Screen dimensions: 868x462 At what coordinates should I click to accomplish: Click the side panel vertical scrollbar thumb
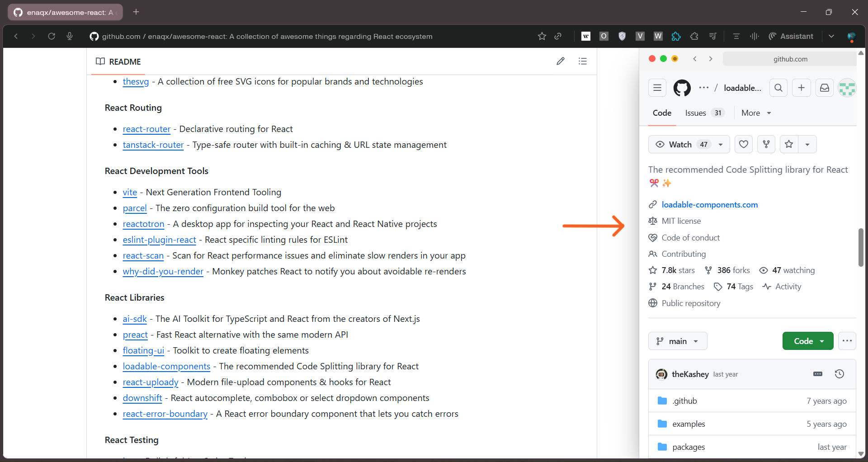coord(861,248)
